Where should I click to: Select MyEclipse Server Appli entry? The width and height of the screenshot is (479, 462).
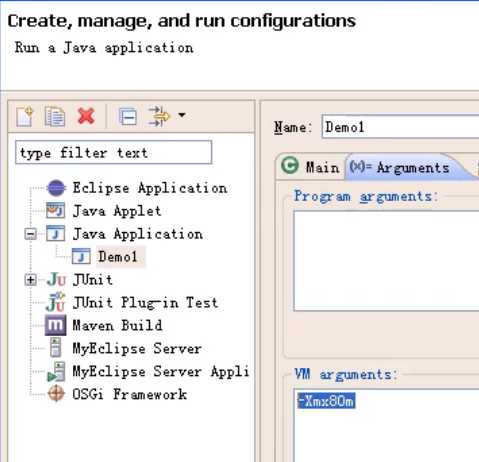tap(161, 371)
